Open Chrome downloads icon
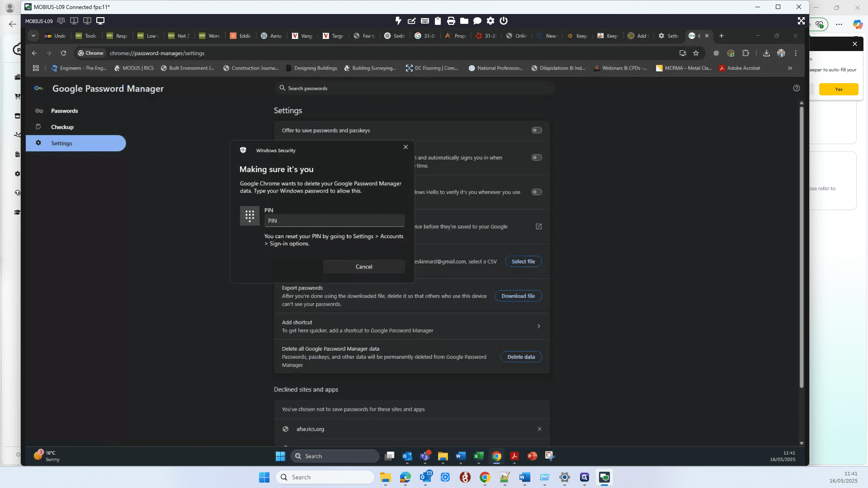The height and width of the screenshot is (488, 868). (766, 53)
